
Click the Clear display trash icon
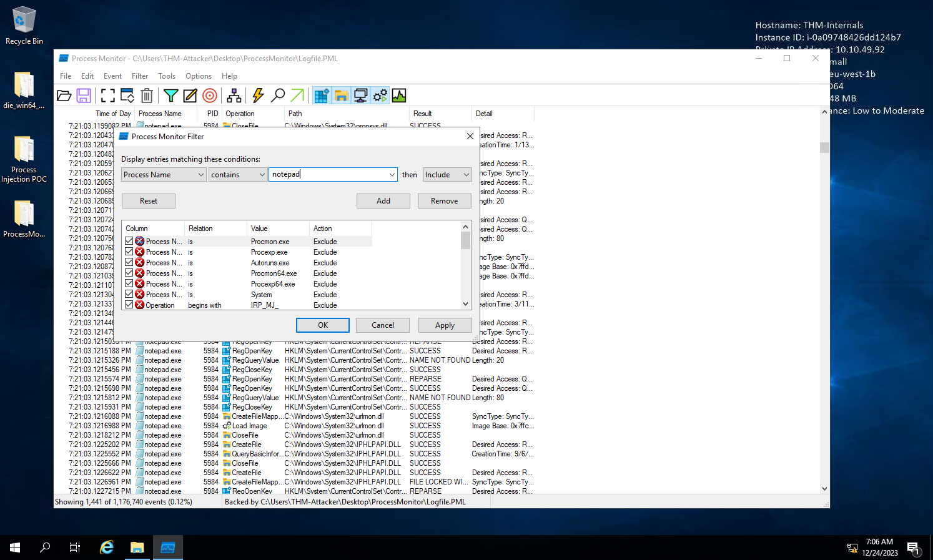click(147, 96)
